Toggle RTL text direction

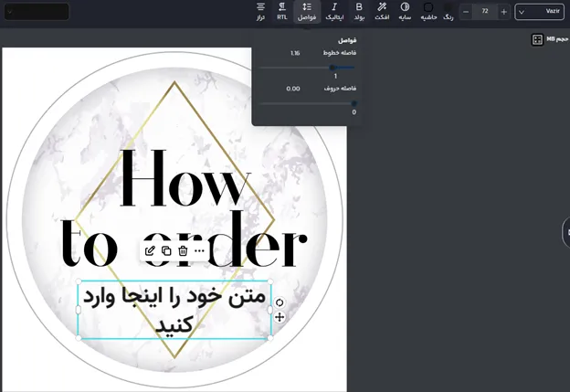tap(282, 11)
